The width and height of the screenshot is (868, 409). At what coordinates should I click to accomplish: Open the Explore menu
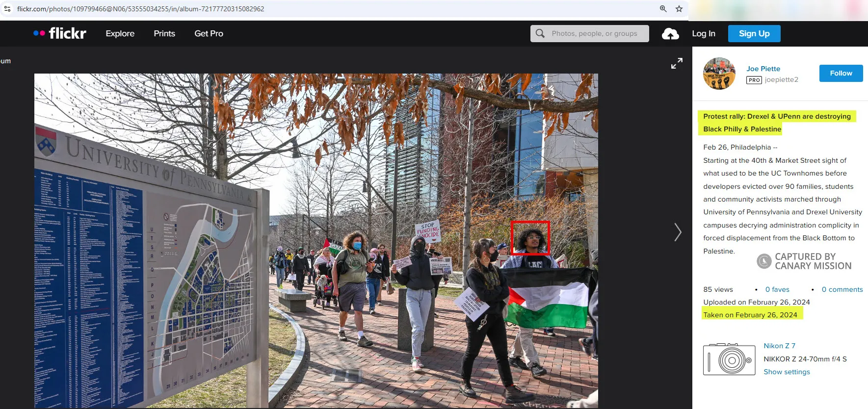pos(120,33)
